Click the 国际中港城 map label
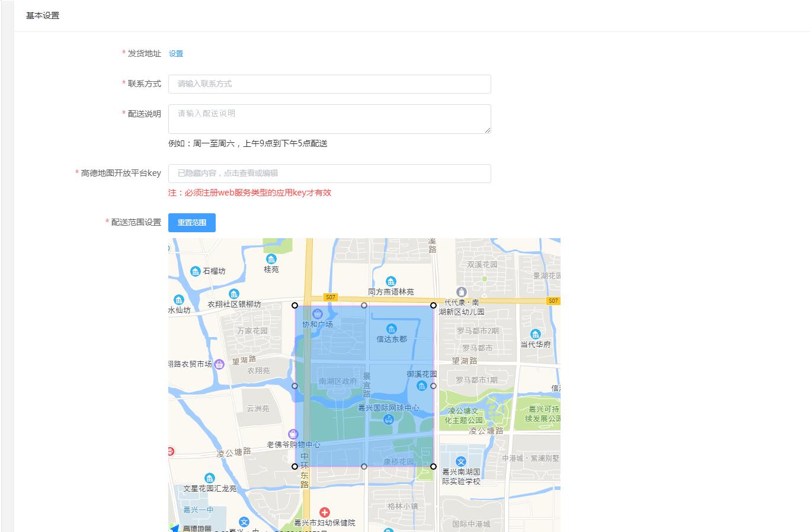This screenshot has height=532, width=810. 471,524
